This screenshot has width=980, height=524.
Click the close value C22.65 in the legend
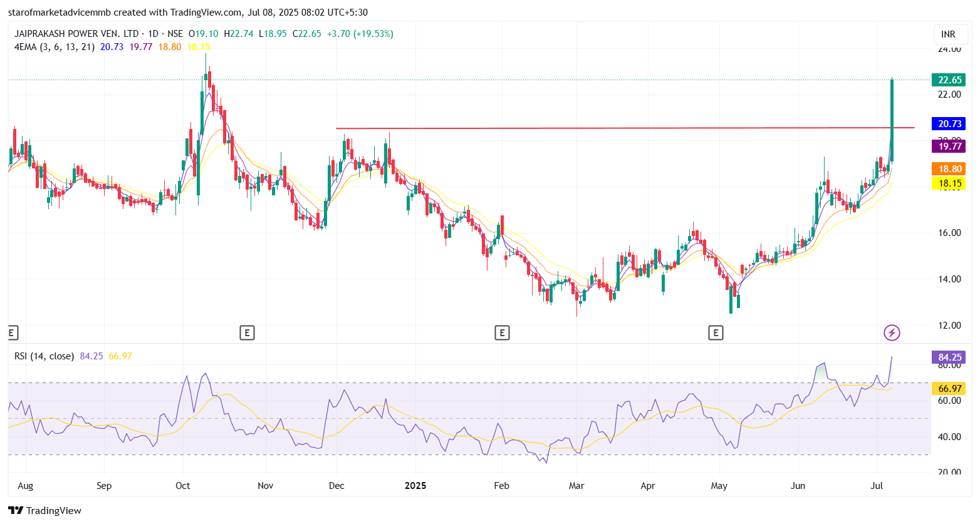[307, 34]
